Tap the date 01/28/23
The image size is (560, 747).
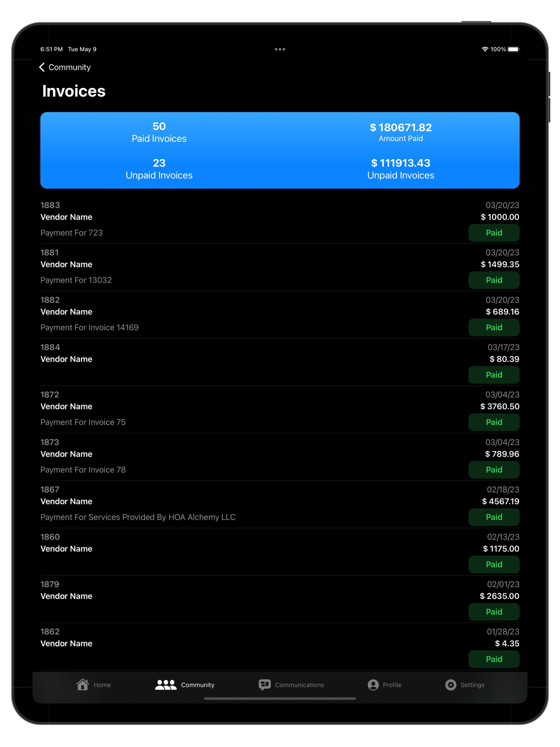pos(503,631)
